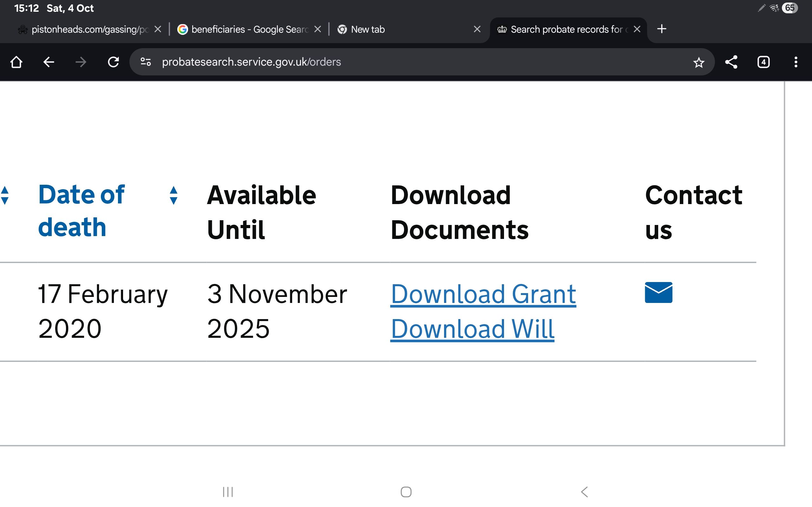Click the sort arrows at left table edge
This screenshot has width=812, height=507.
pyautogui.click(x=5, y=195)
